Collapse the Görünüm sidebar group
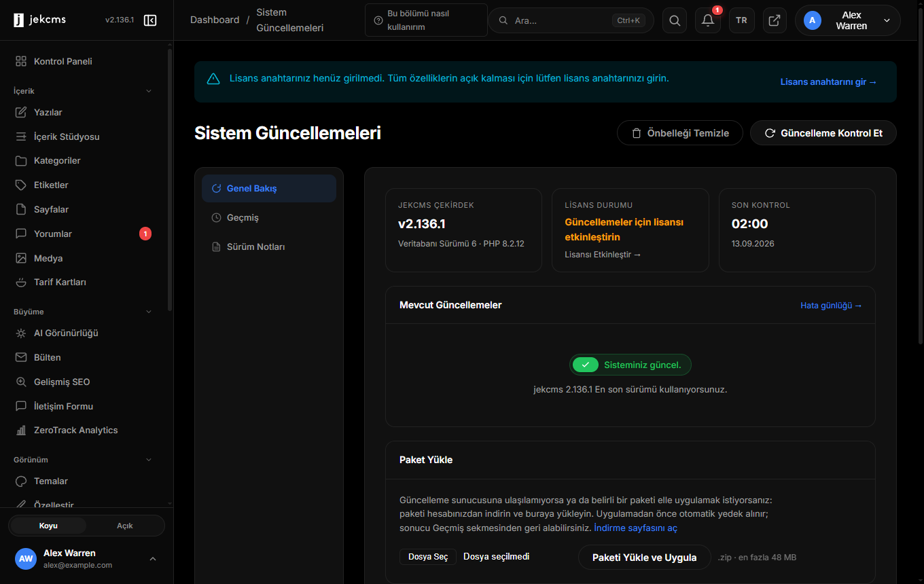The width and height of the screenshot is (924, 584). [149, 460]
